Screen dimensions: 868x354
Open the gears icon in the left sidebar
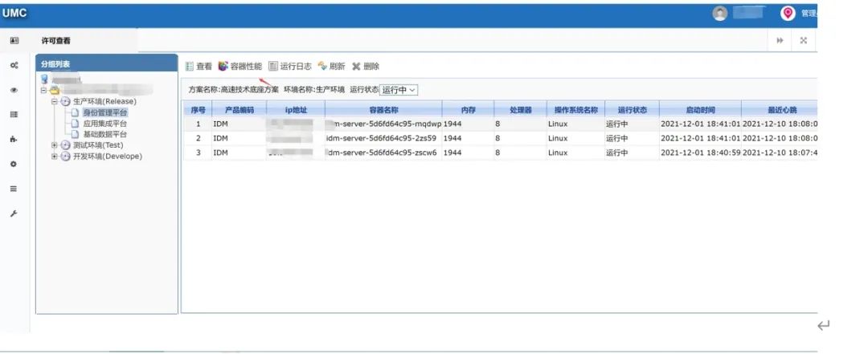coord(14,65)
